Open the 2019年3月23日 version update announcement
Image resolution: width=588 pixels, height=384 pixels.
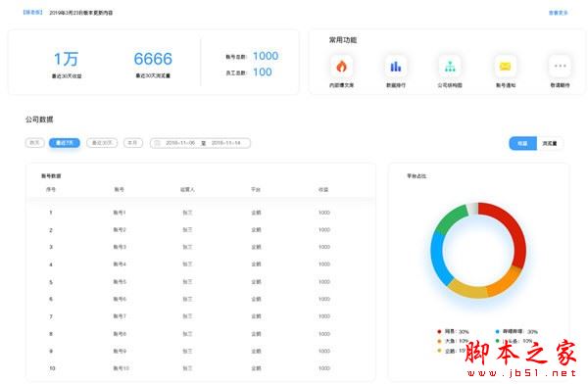[81, 13]
